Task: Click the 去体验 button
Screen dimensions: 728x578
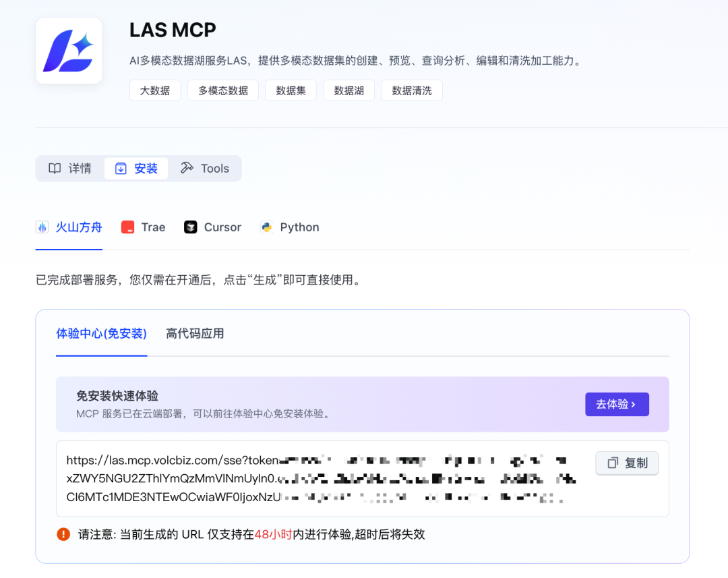Action: click(x=617, y=404)
